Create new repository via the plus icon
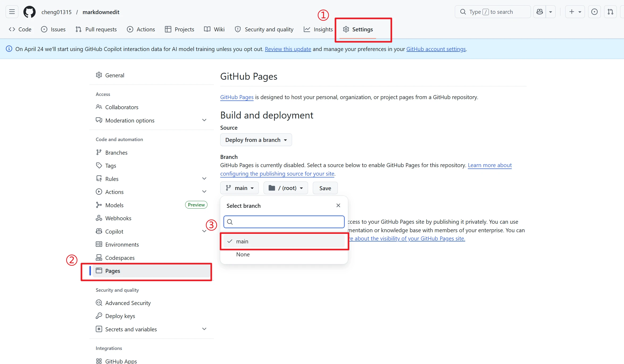624x364 pixels. pos(571,12)
